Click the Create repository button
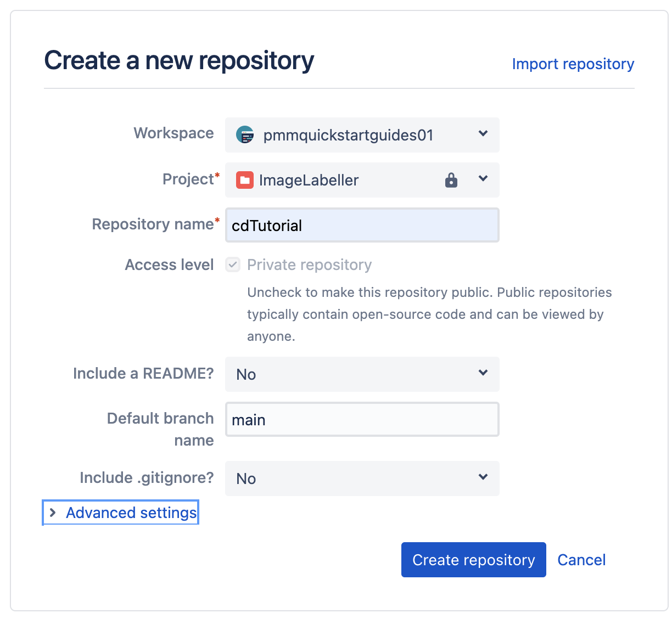Viewport: 672px width, 619px height. tap(473, 559)
